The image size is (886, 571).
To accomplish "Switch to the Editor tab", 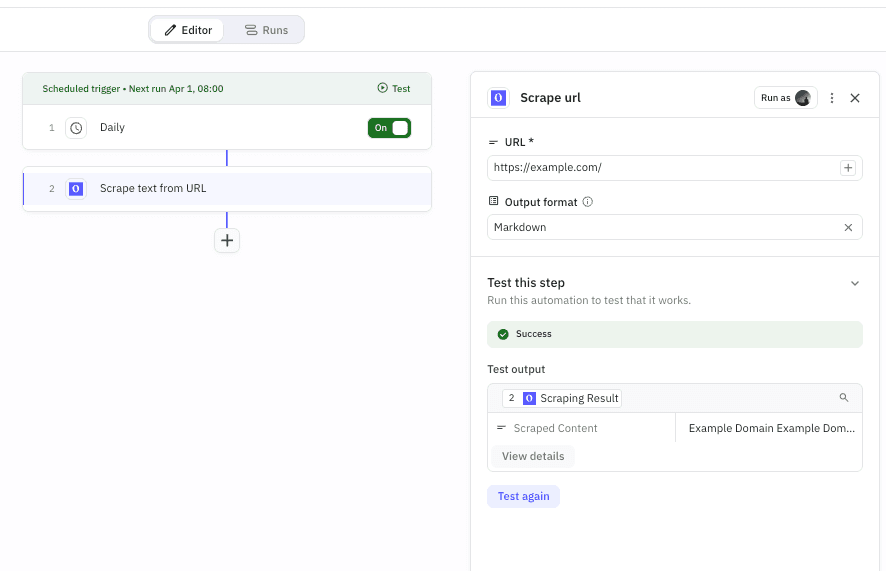I will 188,30.
